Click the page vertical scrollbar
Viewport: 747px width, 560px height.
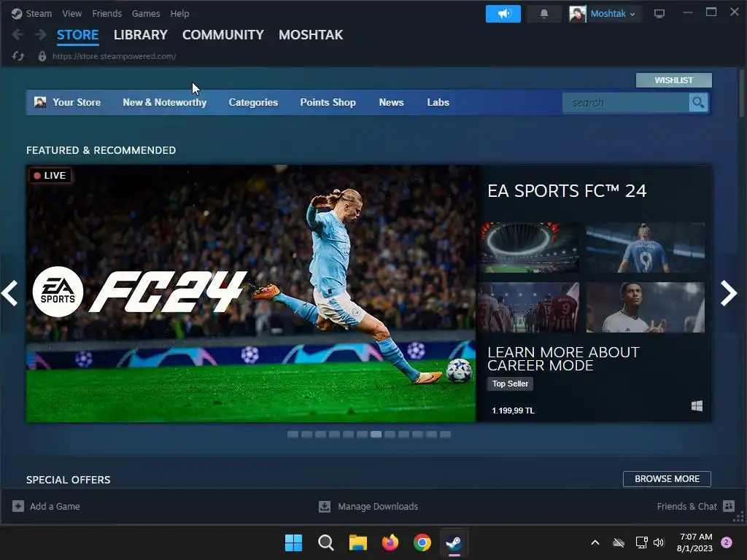(742, 94)
